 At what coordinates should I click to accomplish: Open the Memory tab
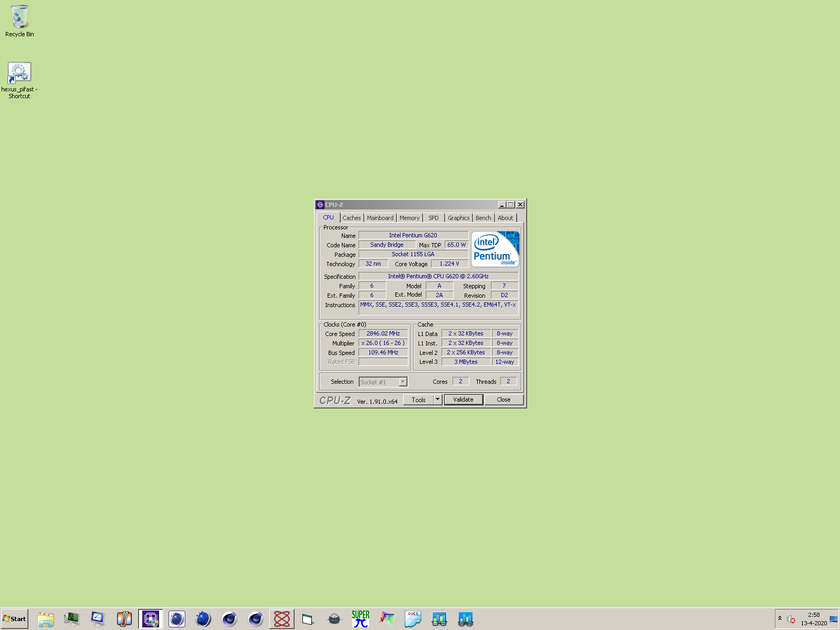(409, 218)
